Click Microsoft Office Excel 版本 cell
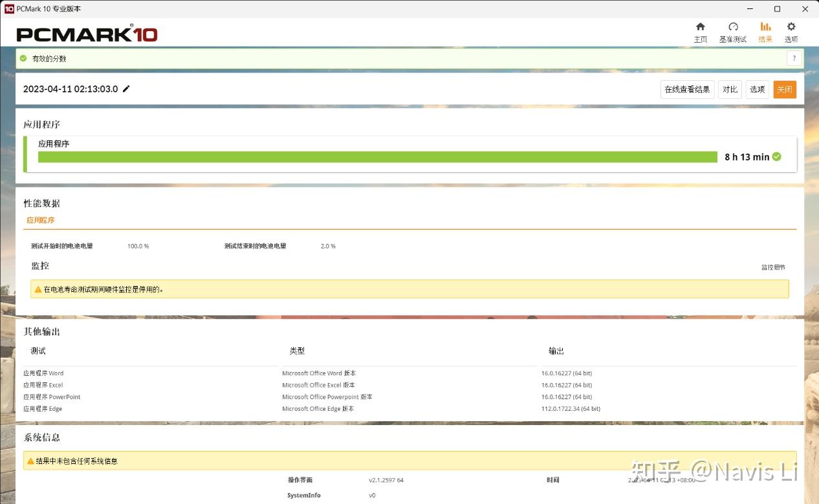 tap(318, 385)
